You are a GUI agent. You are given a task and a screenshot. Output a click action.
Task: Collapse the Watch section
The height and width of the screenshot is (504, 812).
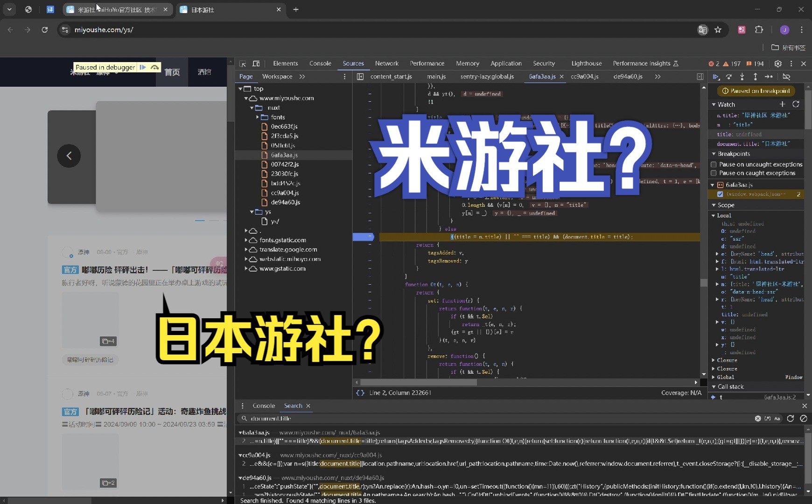(x=714, y=105)
